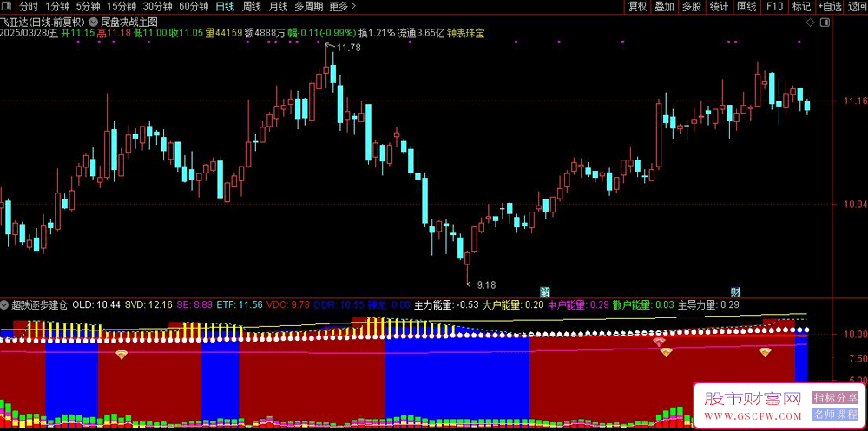This screenshot has height=431, width=868.
Task: Click the SVD 12.16 indicator value
Action: click(x=148, y=305)
